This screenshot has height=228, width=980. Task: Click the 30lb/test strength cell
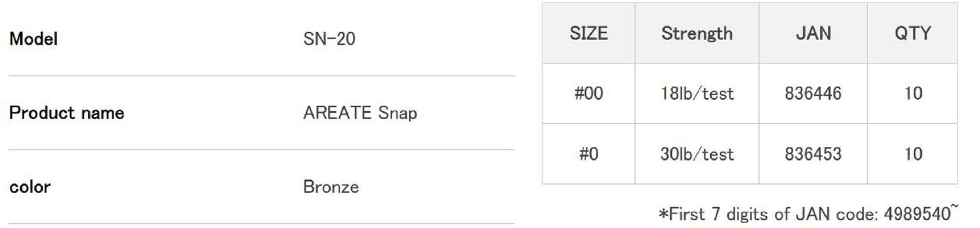tap(697, 154)
